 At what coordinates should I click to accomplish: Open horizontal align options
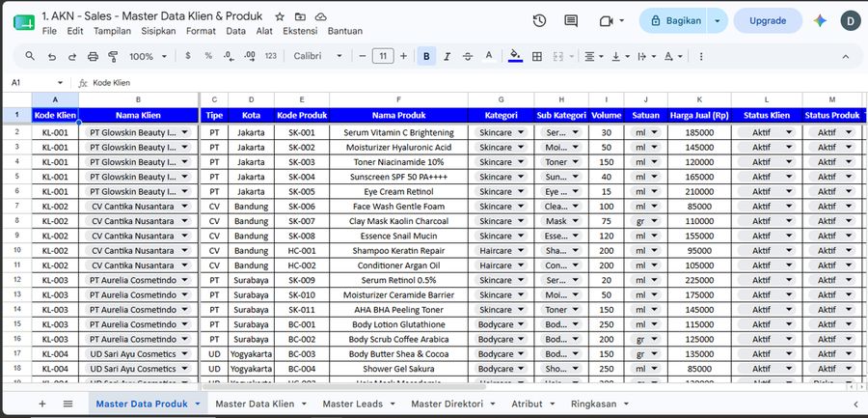click(x=594, y=56)
